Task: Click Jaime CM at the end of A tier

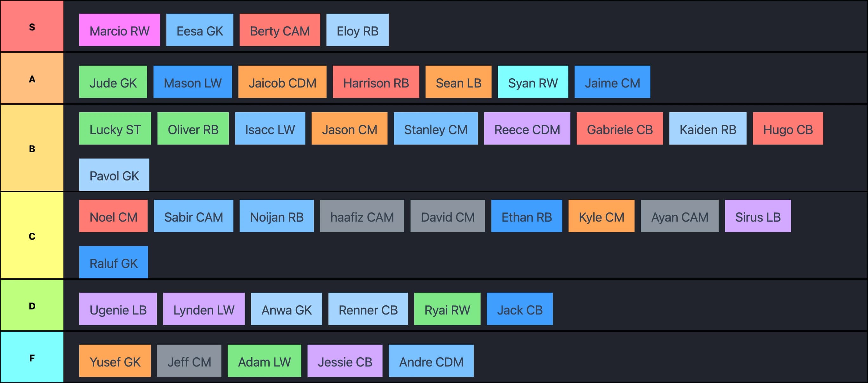Action: coord(613,82)
